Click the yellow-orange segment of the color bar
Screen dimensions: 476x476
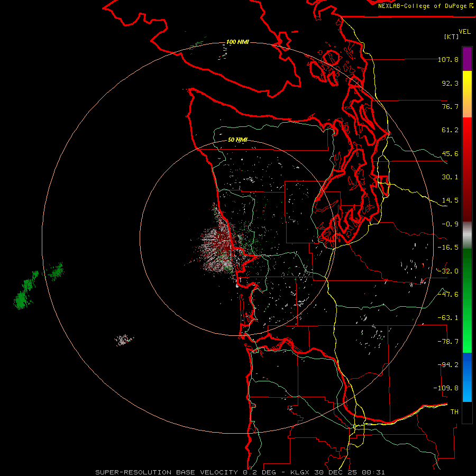(467, 94)
